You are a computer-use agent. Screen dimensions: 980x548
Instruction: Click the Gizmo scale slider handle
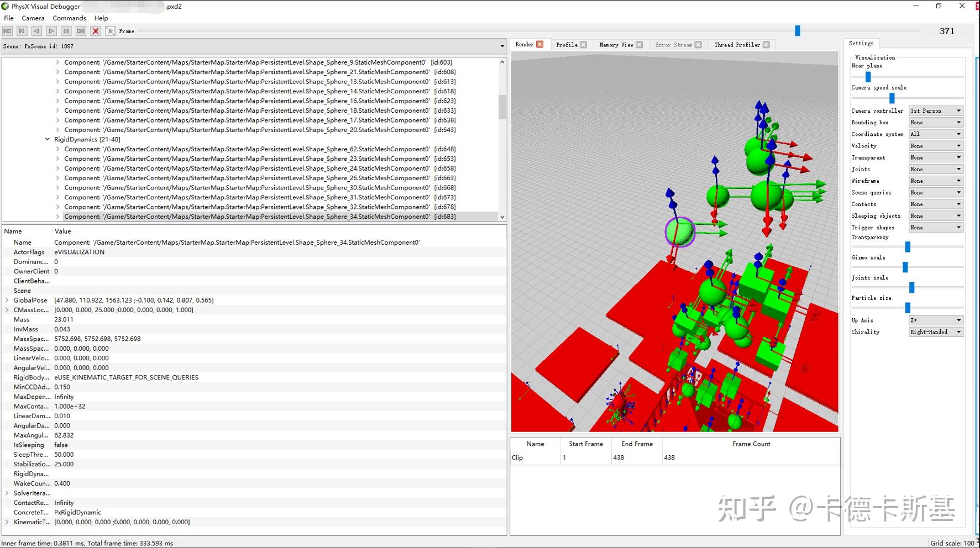905,267
